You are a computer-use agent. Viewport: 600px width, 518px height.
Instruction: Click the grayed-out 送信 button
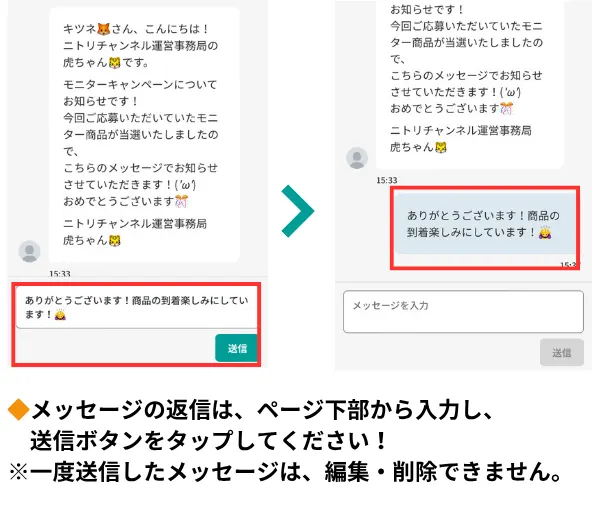tap(562, 352)
